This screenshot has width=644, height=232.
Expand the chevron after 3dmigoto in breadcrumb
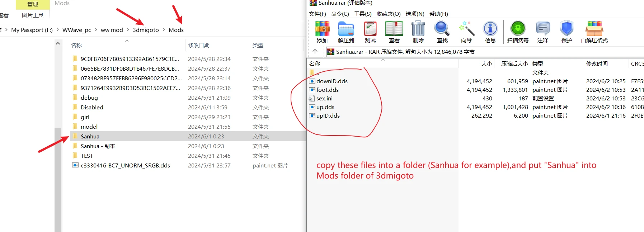pyautogui.click(x=164, y=30)
